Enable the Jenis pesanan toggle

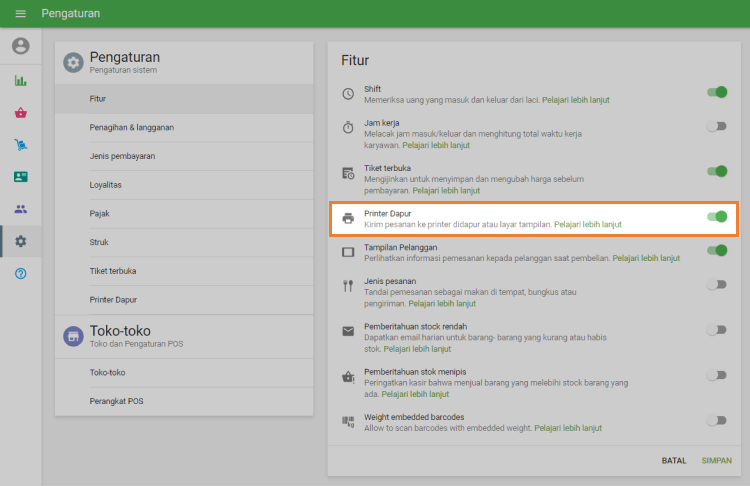(716, 284)
